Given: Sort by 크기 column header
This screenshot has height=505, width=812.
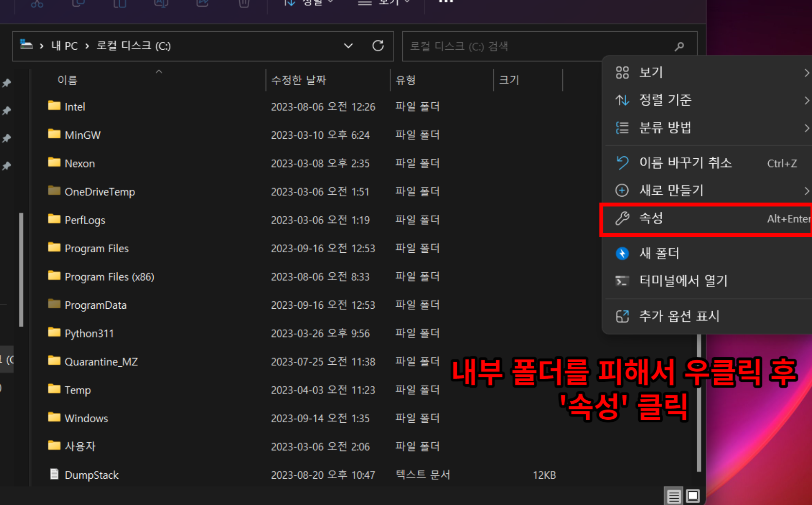Looking at the screenshot, I should coord(509,80).
